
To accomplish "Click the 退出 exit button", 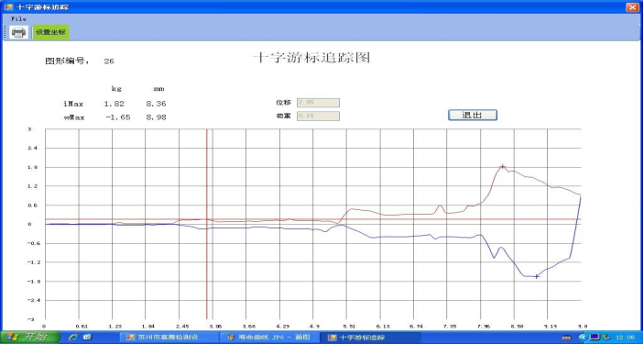I will pos(473,116).
